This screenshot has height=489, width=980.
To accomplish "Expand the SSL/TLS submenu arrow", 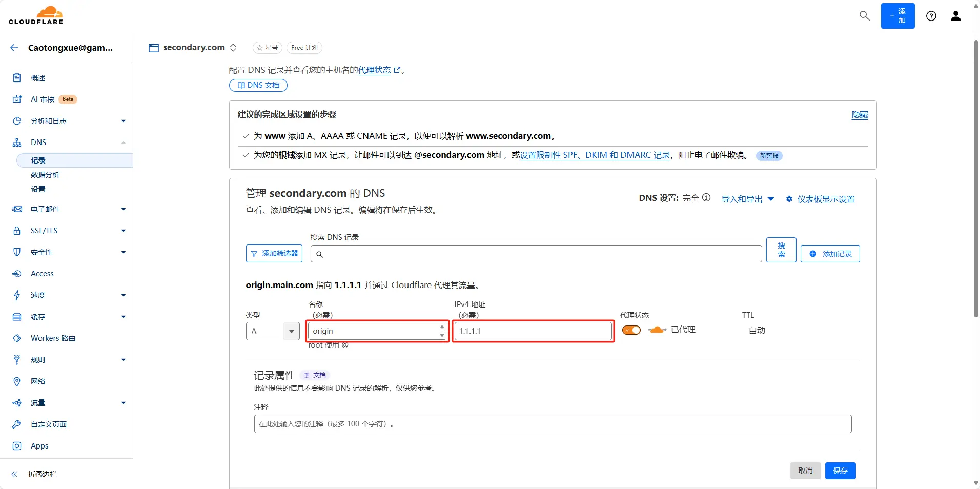I will point(124,231).
